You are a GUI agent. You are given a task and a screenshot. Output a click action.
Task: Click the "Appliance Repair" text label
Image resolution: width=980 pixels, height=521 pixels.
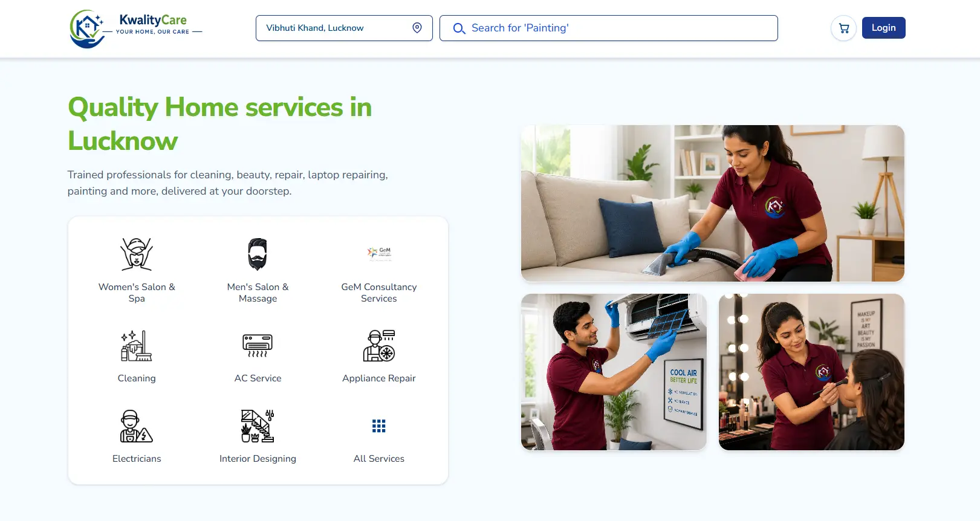click(379, 378)
